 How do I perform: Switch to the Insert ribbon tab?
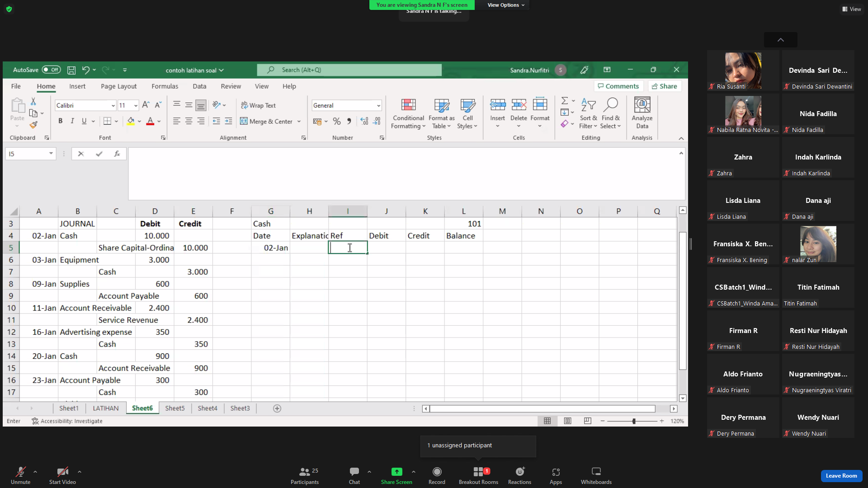(x=77, y=86)
